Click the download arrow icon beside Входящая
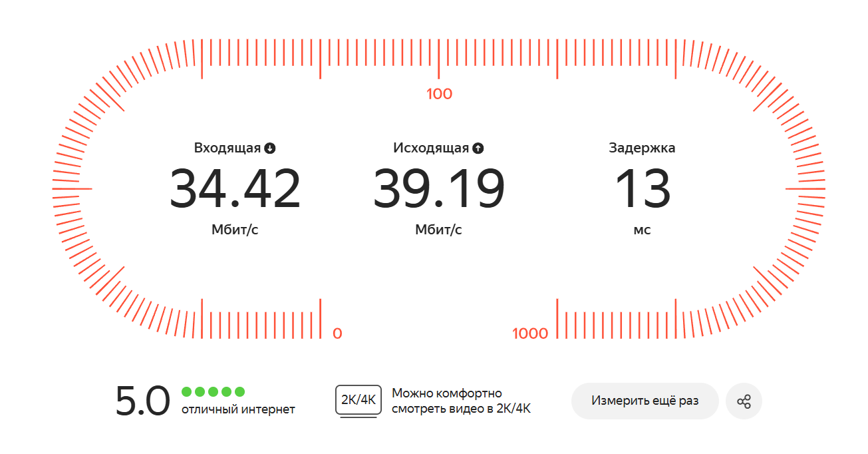Image resolution: width=868 pixels, height=454 pixels. click(269, 148)
